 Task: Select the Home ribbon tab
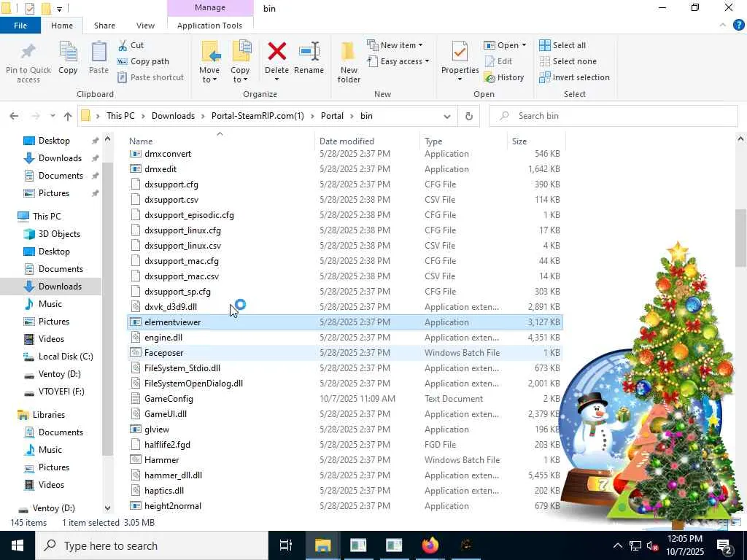coord(62,26)
